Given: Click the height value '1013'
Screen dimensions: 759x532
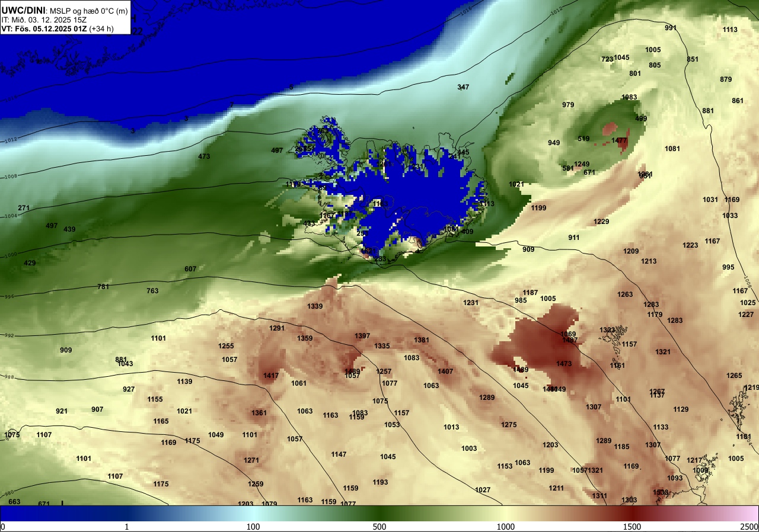Looking at the screenshot, I should [x=451, y=427].
